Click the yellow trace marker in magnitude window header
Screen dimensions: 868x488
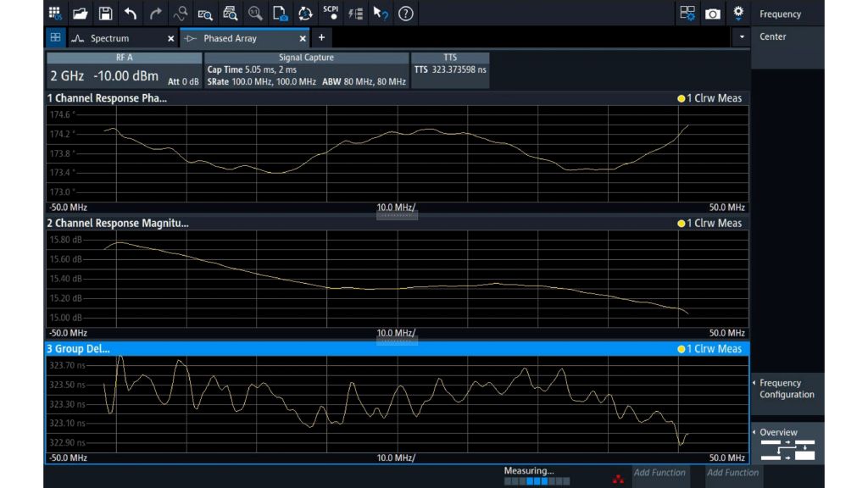(681, 224)
